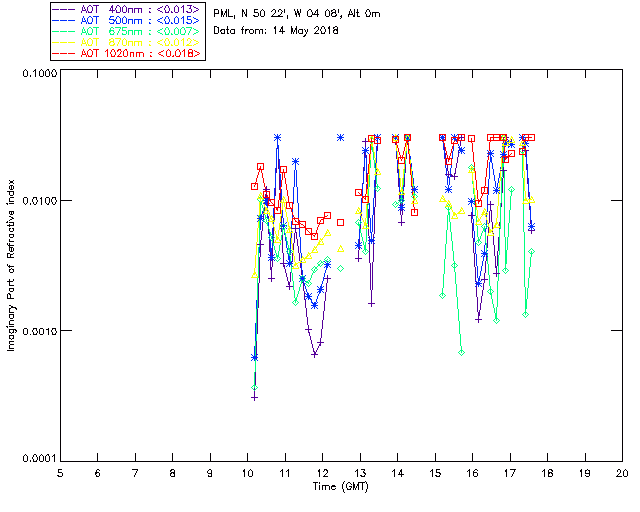Click the lowest green diamond marker near 15.7
This screenshot has height=512, width=640.
click(x=461, y=353)
